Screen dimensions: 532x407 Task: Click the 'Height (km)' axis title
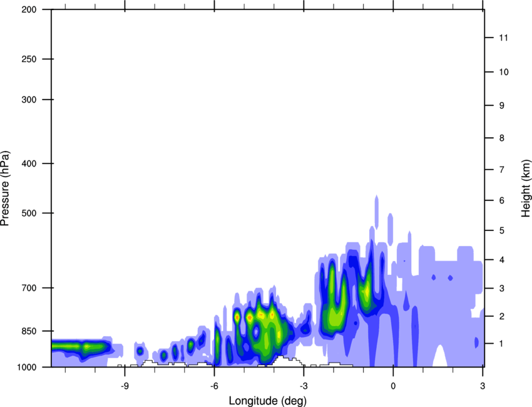pos(526,188)
